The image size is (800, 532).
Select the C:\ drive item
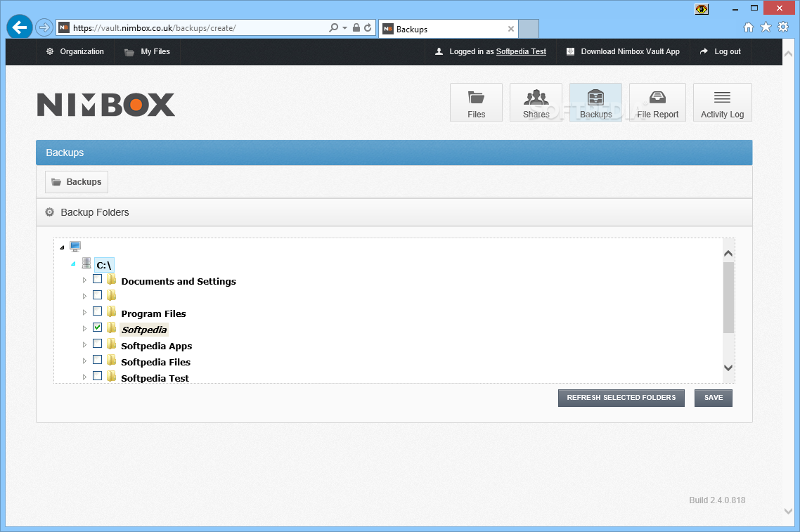click(x=104, y=265)
